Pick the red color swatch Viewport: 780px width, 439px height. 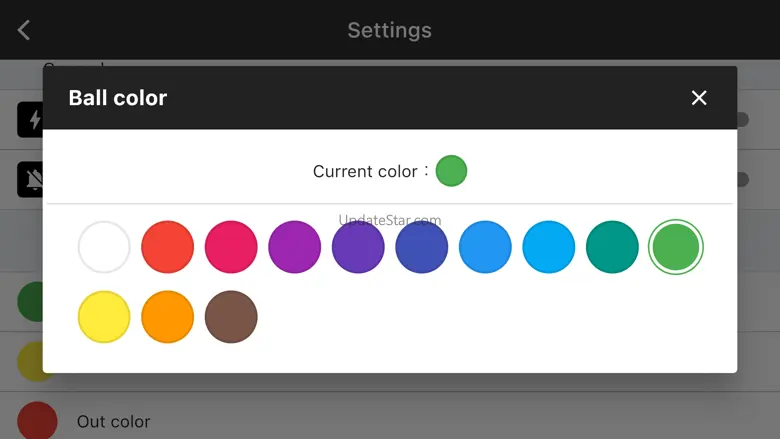168,247
